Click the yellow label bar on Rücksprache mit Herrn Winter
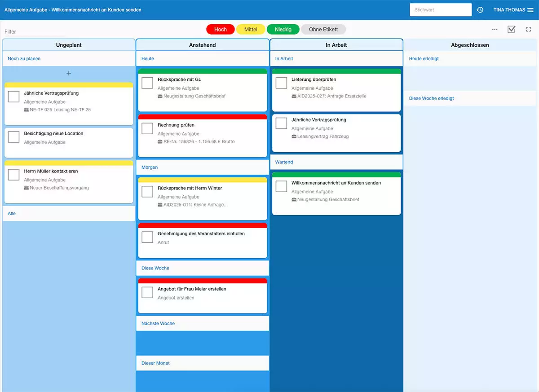The width and height of the screenshot is (539, 392). click(x=202, y=180)
